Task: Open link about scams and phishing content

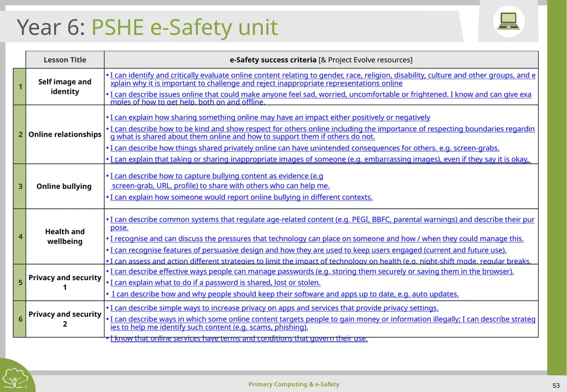Action: pos(323,323)
